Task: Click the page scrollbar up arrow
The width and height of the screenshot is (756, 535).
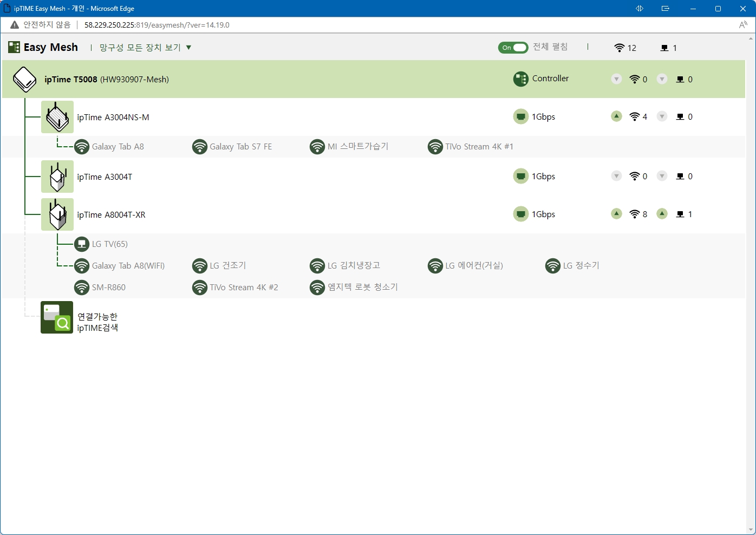Action: (x=751, y=38)
